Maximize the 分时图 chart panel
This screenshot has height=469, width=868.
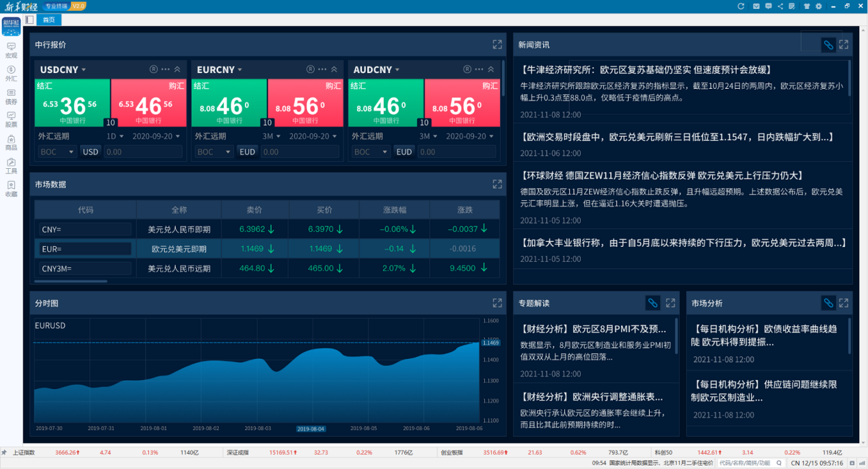pos(497,303)
